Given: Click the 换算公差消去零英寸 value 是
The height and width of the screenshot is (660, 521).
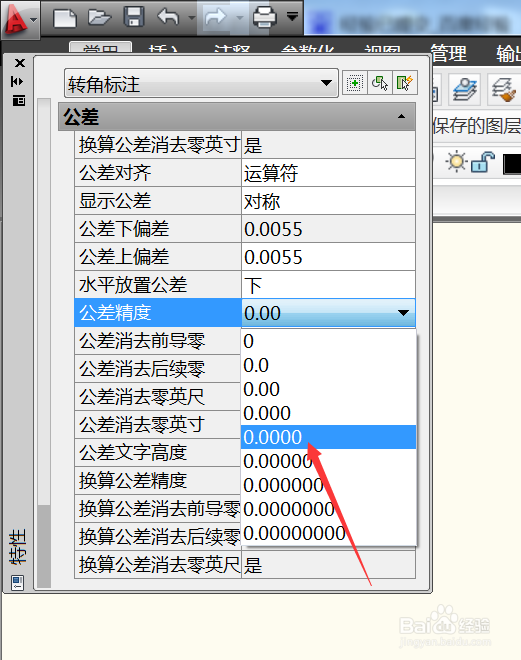Looking at the screenshot, I should click(328, 145).
